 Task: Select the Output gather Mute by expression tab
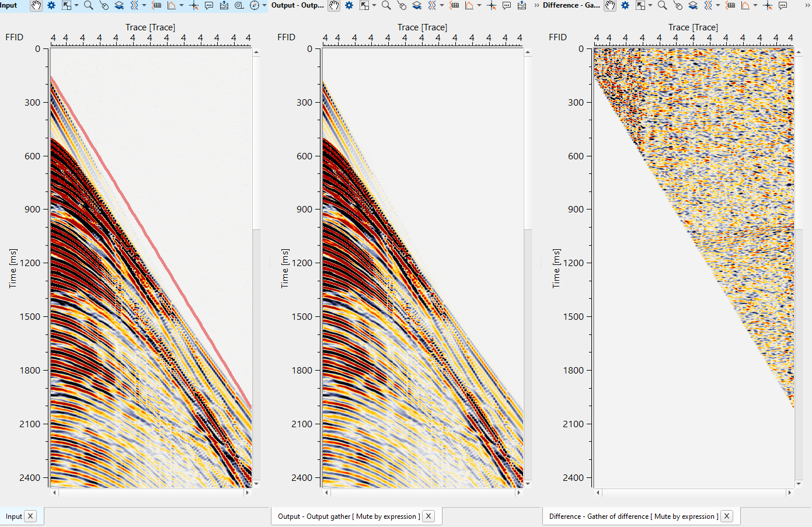pos(349,516)
